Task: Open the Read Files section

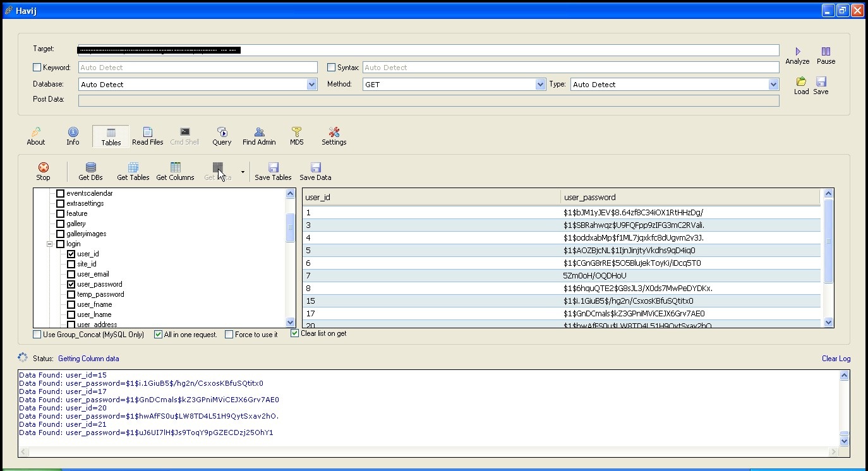Action: coord(148,136)
